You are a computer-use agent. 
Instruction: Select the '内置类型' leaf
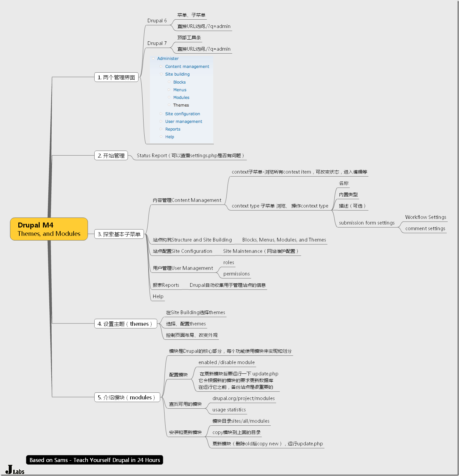tap(348, 195)
